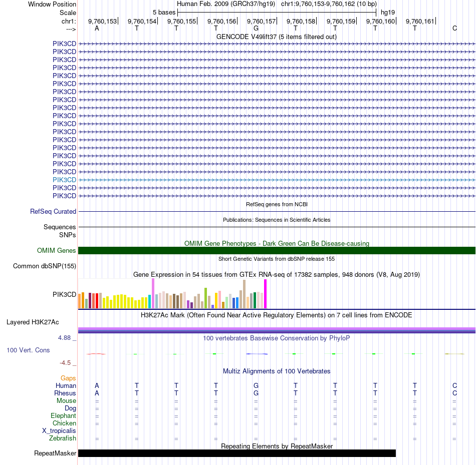The image size is (476, 465).
Task: Select the Human alignment row label
Action: point(66,386)
